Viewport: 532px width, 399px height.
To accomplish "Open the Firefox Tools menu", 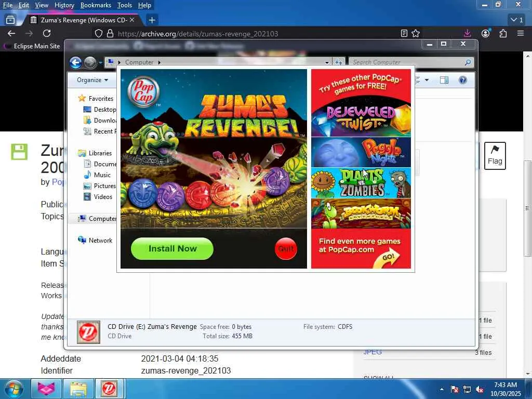I will [x=125, y=5].
